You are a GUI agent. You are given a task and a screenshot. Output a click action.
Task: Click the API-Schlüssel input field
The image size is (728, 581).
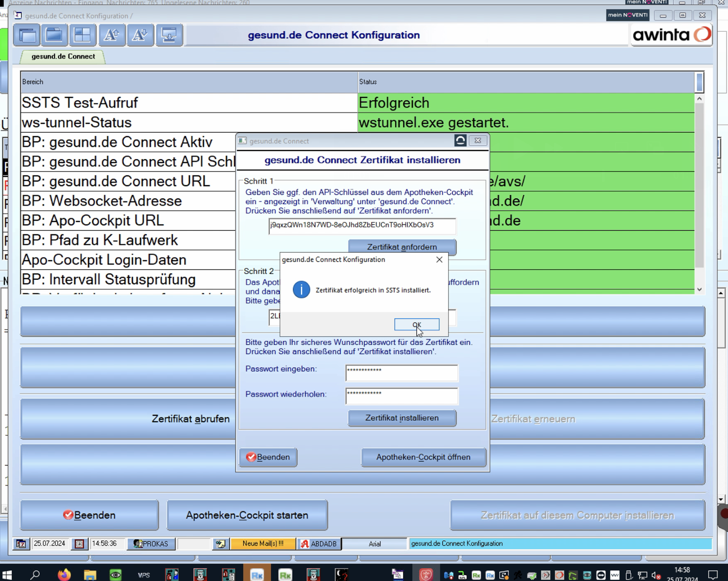pos(362,226)
